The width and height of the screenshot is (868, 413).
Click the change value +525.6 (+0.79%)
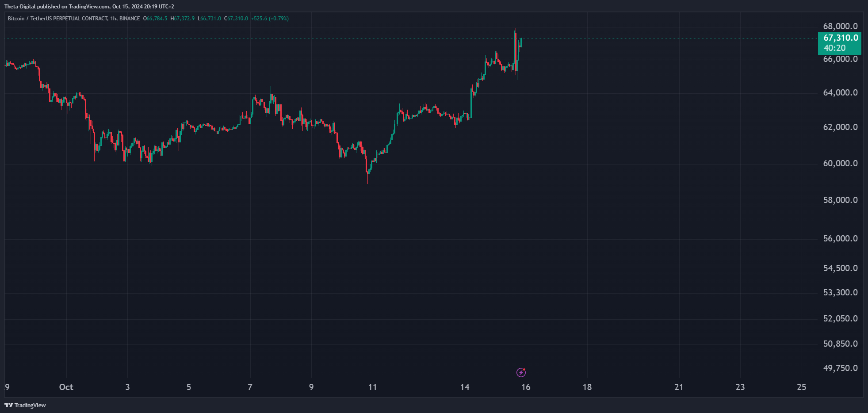tap(270, 19)
